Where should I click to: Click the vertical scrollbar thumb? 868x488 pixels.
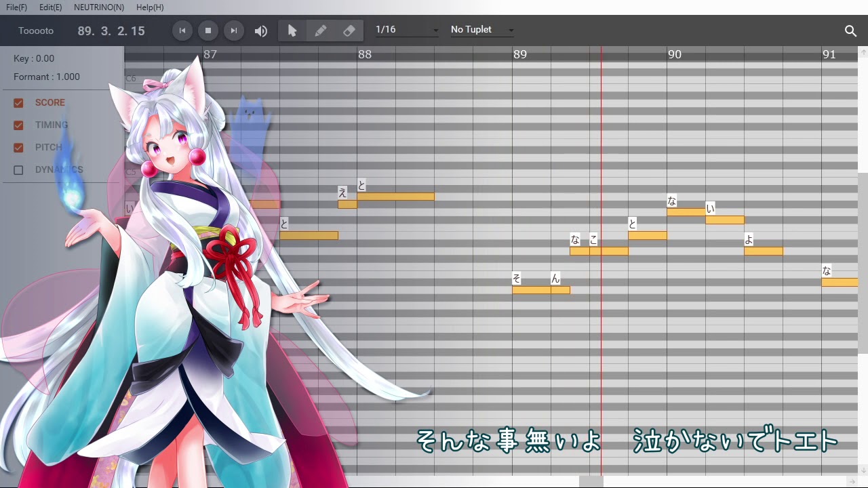coord(863,262)
